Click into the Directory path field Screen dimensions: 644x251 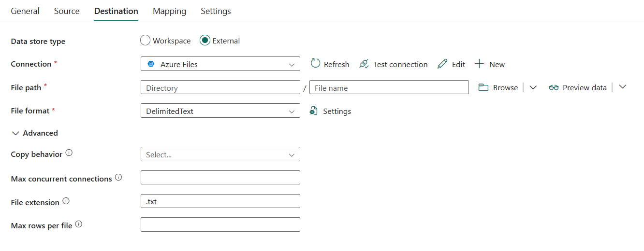(x=220, y=87)
